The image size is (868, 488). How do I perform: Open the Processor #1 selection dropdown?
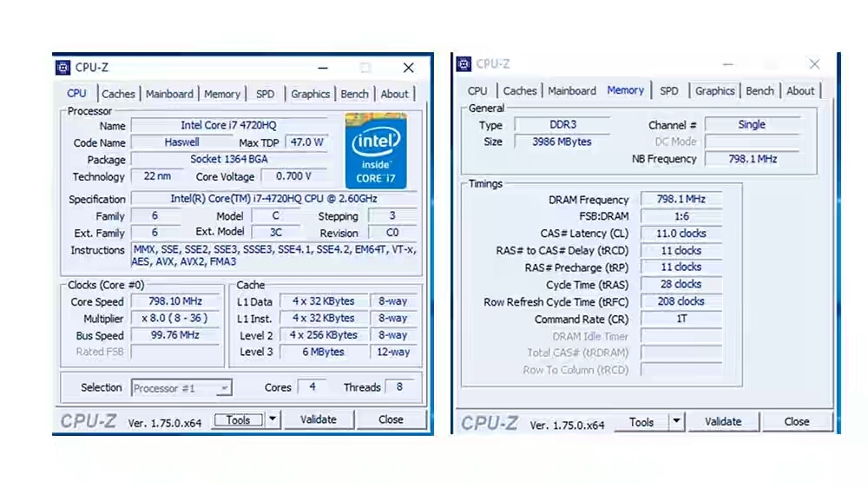click(x=181, y=388)
